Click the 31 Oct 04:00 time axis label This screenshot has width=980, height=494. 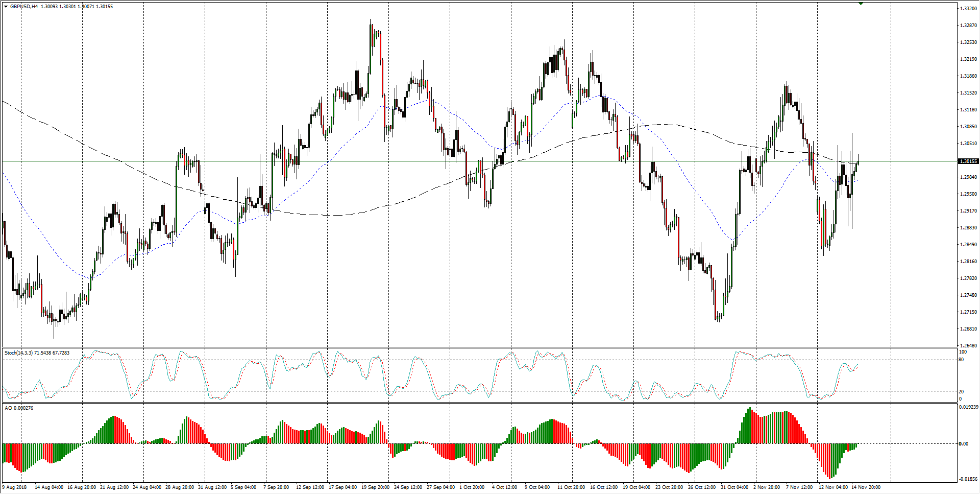click(x=734, y=487)
